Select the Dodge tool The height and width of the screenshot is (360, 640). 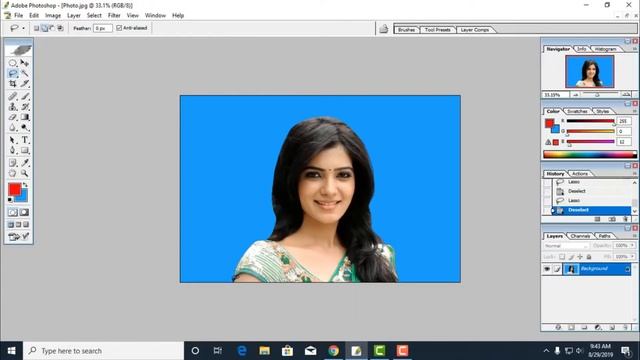pos(25,128)
